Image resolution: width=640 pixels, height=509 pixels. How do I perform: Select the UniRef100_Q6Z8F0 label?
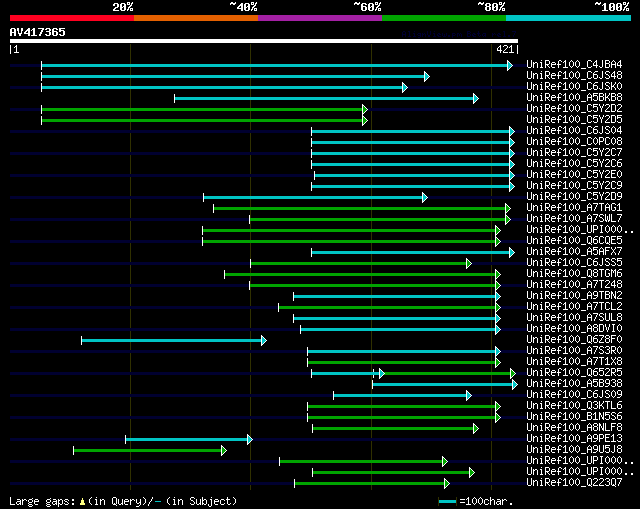point(574,340)
